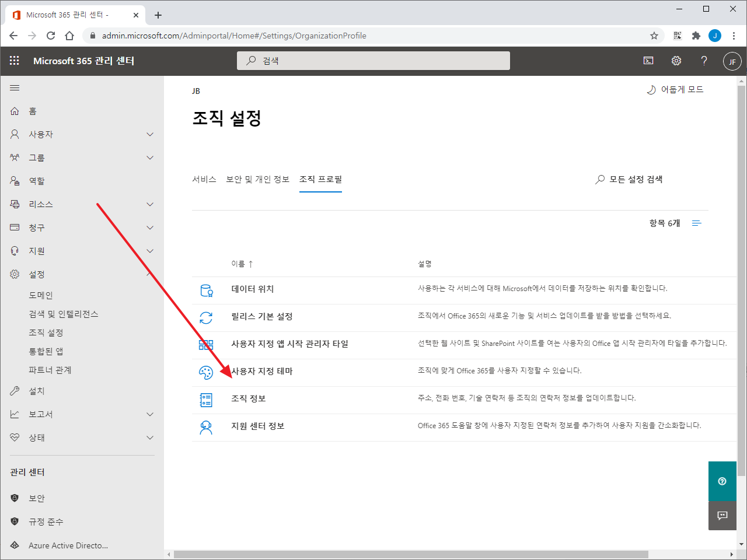Click the 리소스 icon in sidebar
The width and height of the screenshot is (747, 560).
tap(15, 204)
